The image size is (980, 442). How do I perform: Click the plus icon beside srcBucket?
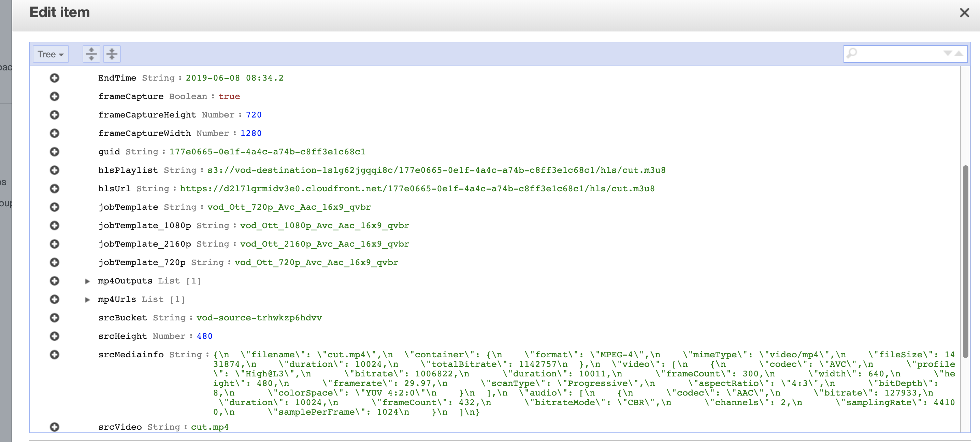tap(54, 318)
